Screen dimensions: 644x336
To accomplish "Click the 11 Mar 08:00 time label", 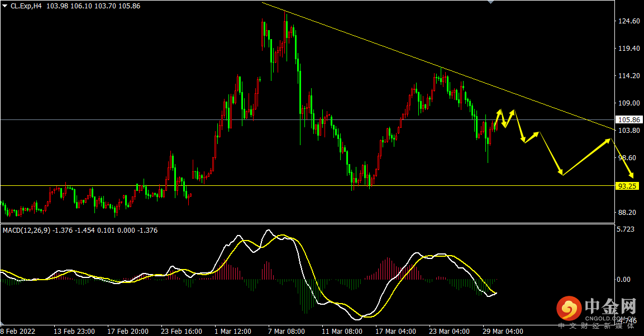I will (342, 331).
